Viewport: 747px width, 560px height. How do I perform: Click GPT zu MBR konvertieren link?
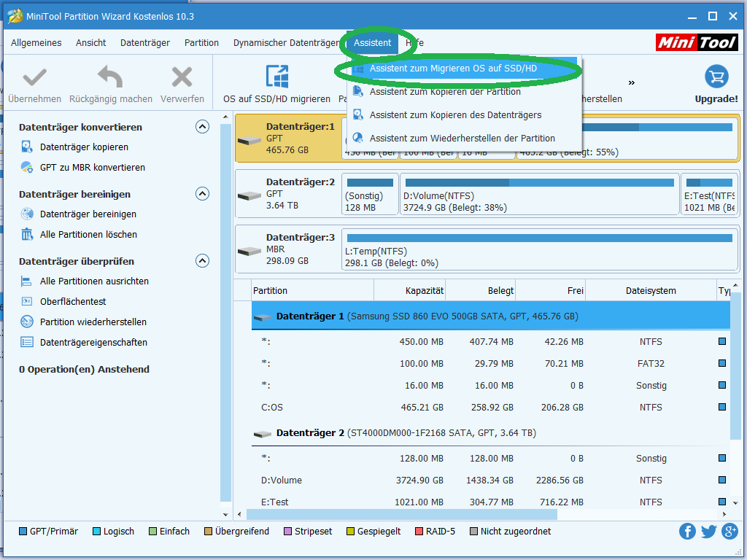pos(92,167)
